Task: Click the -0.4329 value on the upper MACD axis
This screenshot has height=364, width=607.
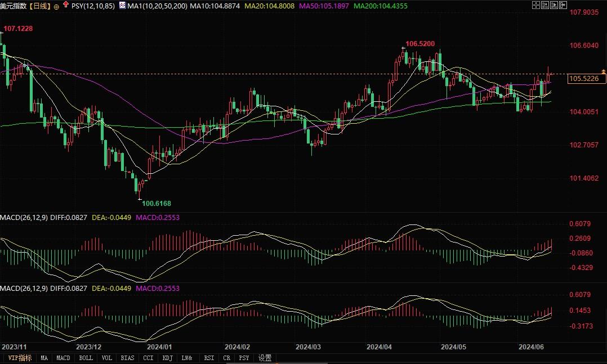Action: (581, 268)
